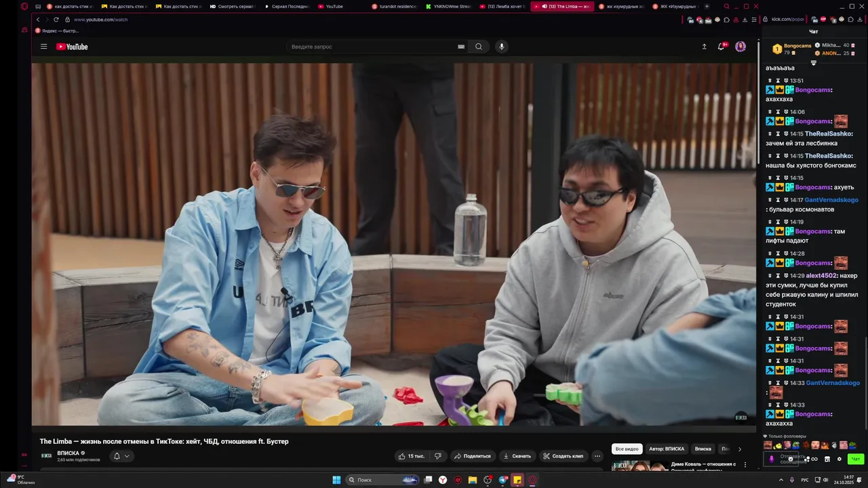The image size is (868, 488).
Task: Switch to 'turandot residence' browser tab
Action: tap(394, 7)
